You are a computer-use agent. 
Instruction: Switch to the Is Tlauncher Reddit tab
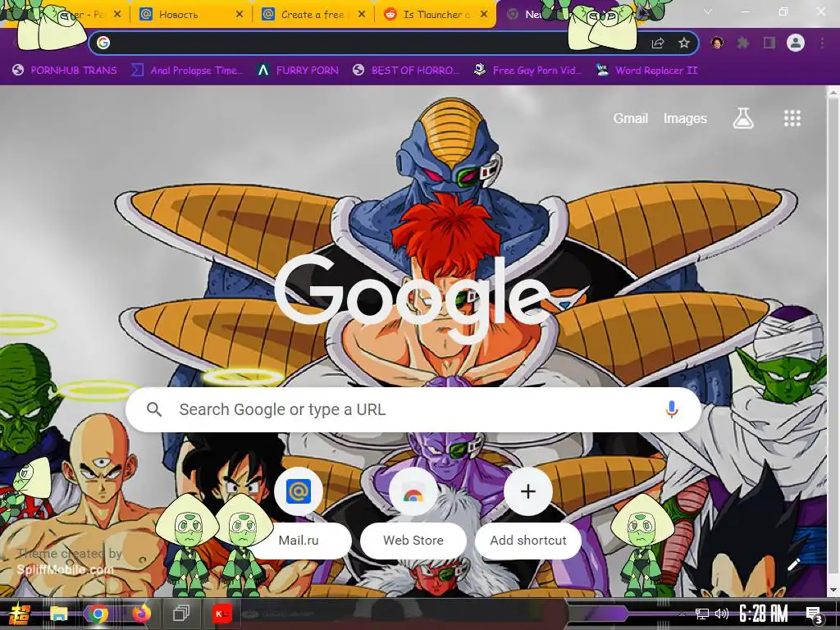(435, 15)
